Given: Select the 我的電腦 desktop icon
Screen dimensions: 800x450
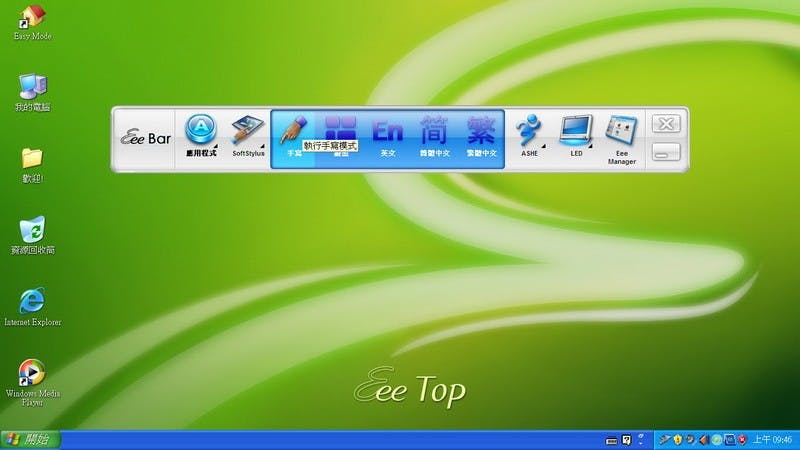Looking at the screenshot, I should [32, 92].
